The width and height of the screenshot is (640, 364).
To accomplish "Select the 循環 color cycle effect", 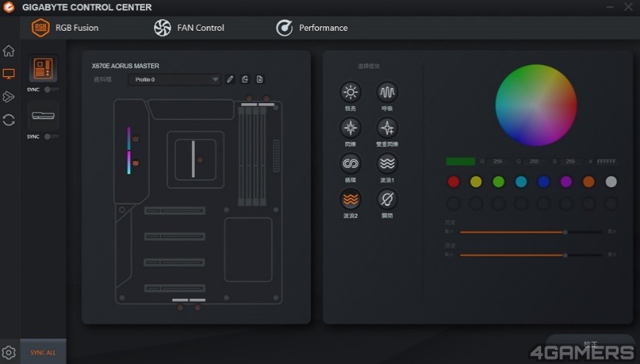I will click(350, 164).
